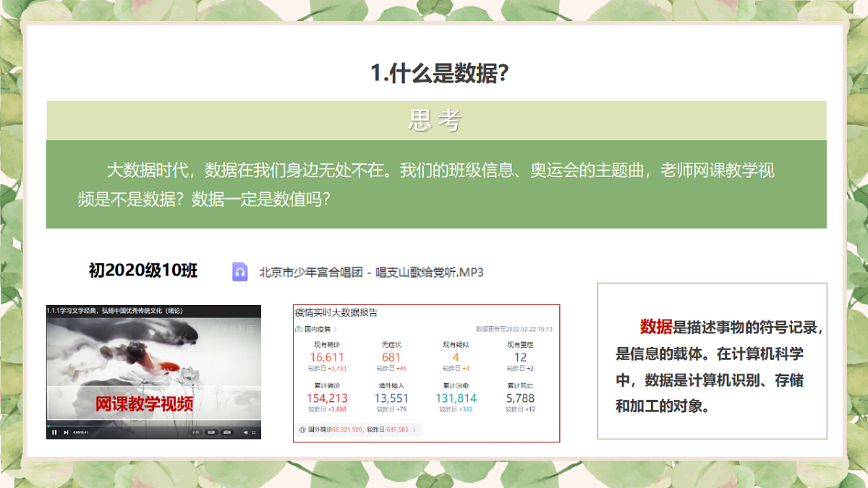Click the heading 疫情实时大数据报告
This screenshot has width=868, height=488.
pos(336,313)
